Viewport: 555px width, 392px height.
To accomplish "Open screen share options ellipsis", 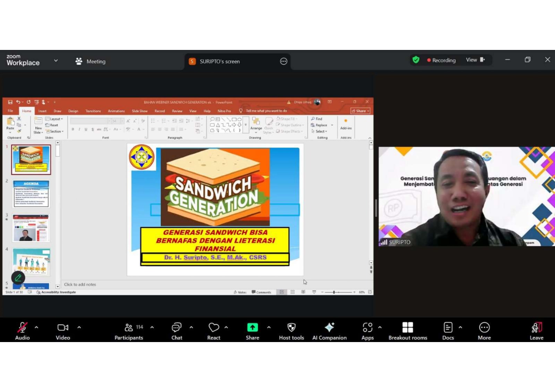I will coord(283,61).
